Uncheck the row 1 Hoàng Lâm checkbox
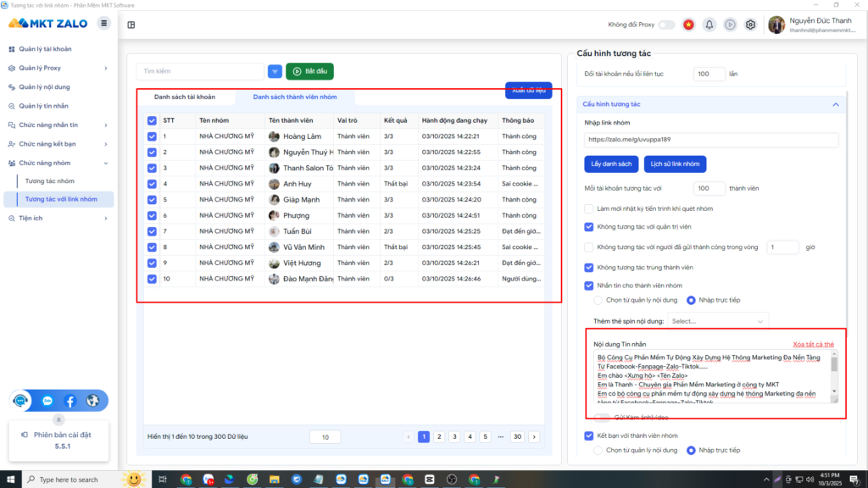The width and height of the screenshot is (868, 488). point(152,136)
